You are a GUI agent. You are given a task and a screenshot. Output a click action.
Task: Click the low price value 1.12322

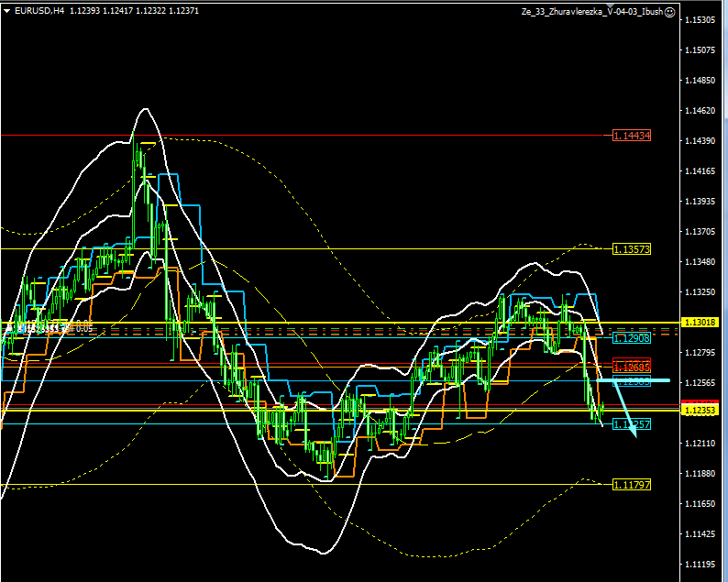click(x=151, y=11)
